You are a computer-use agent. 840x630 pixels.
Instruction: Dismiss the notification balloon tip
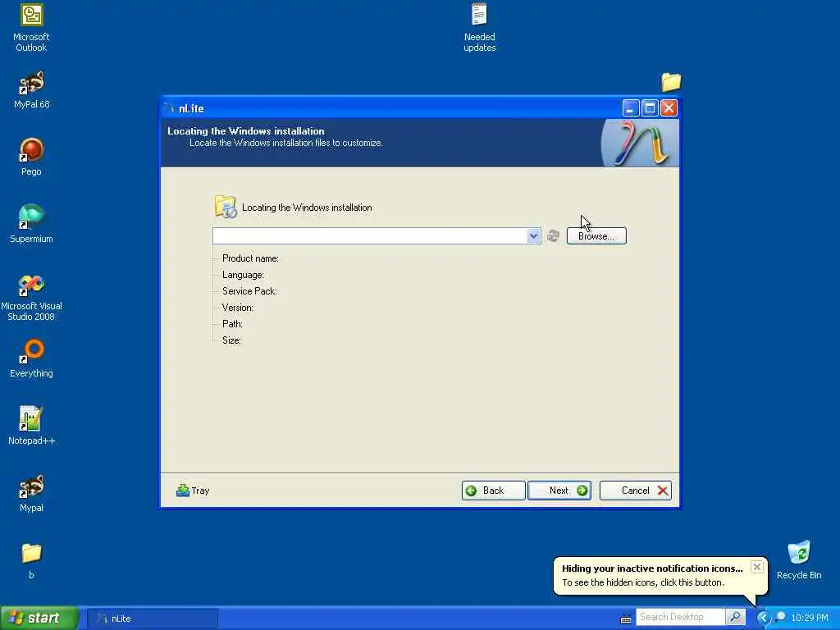click(x=756, y=567)
